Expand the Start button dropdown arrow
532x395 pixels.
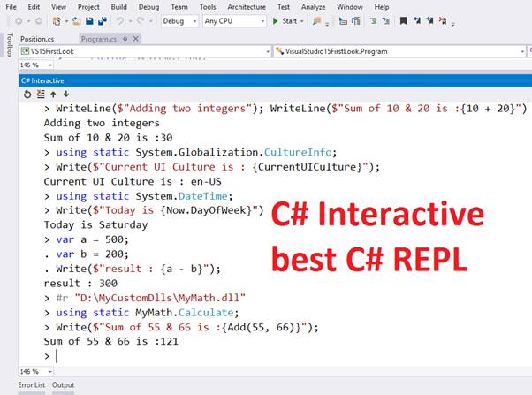(302, 21)
